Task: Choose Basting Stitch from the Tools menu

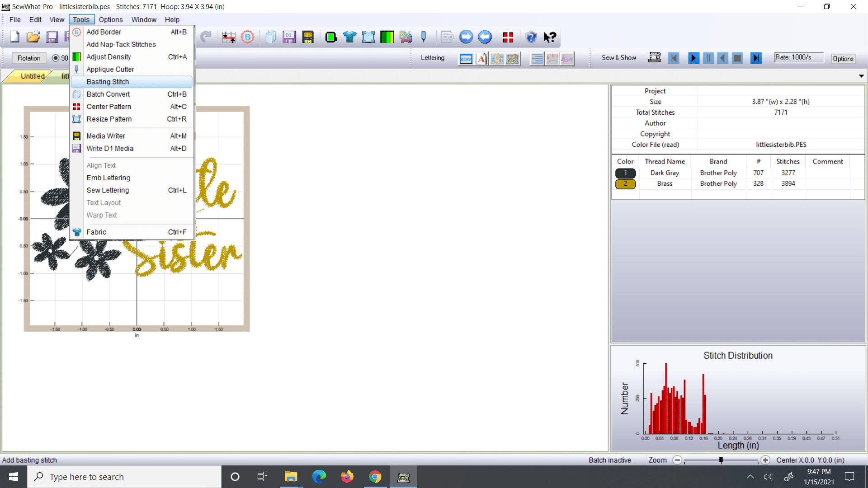Action: [108, 82]
